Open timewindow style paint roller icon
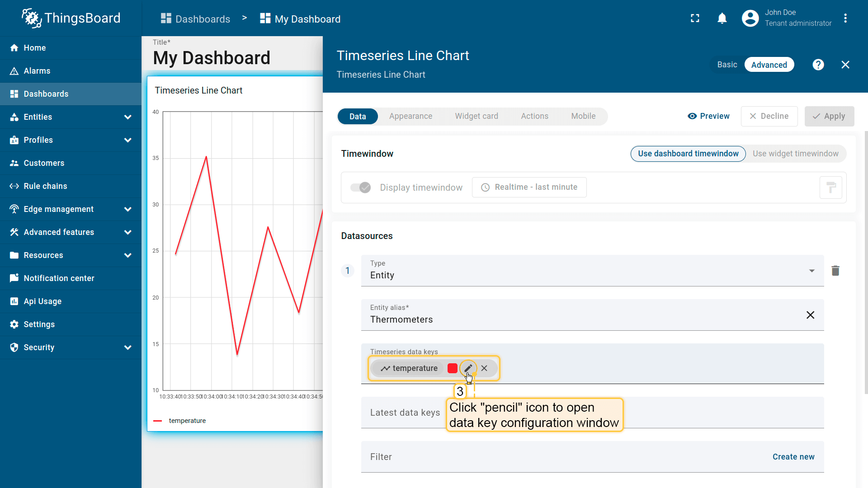 pos(830,188)
